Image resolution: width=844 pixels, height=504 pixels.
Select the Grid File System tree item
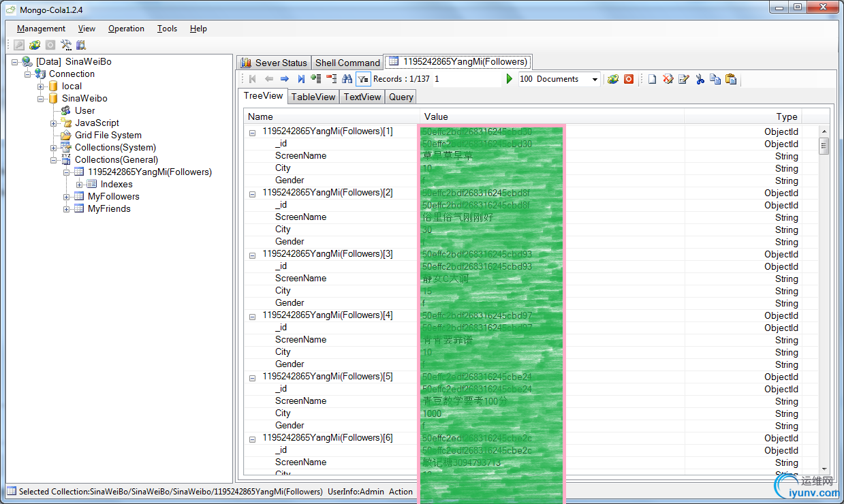108,136
